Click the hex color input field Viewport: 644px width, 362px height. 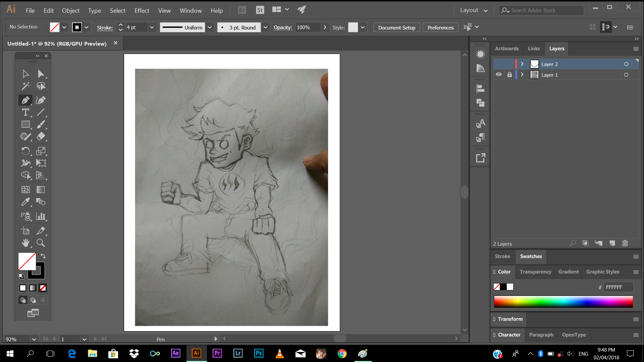[618, 287]
